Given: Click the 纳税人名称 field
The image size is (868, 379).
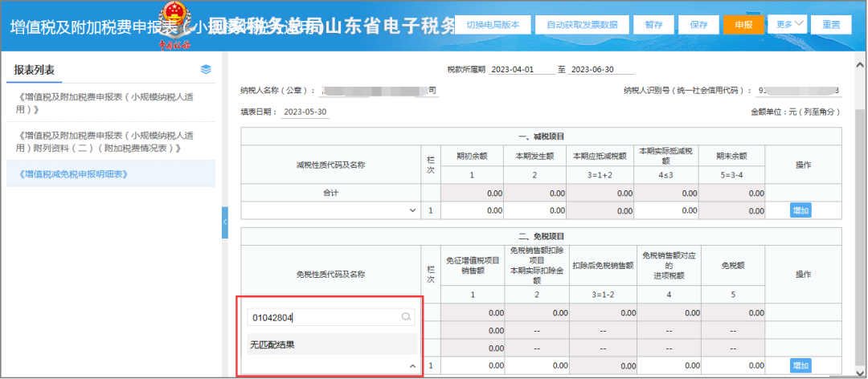Looking at the screenshot, I should click(x=379, y=91).
